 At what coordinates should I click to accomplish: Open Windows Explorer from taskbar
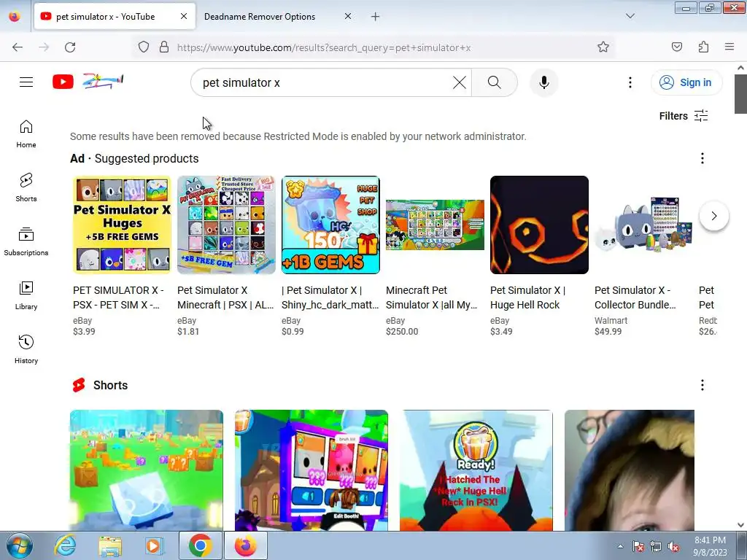pyautogui.click(x=110, y=545)
